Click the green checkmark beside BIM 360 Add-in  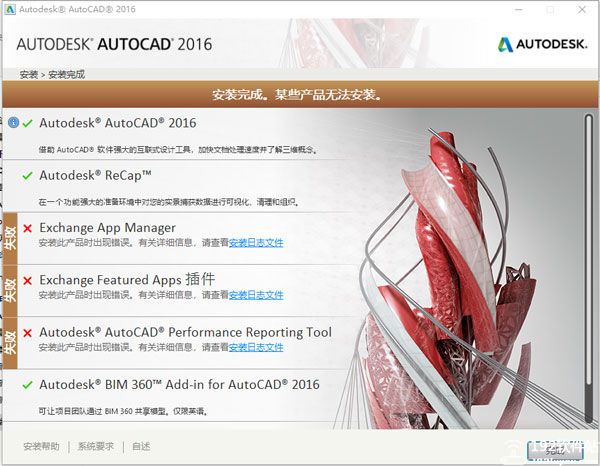click(x=27, y=385)
